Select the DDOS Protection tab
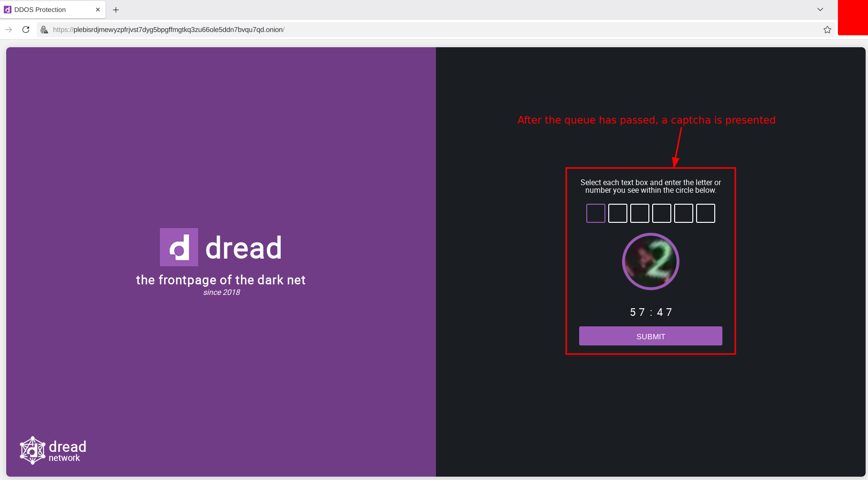 coord(53,10)
